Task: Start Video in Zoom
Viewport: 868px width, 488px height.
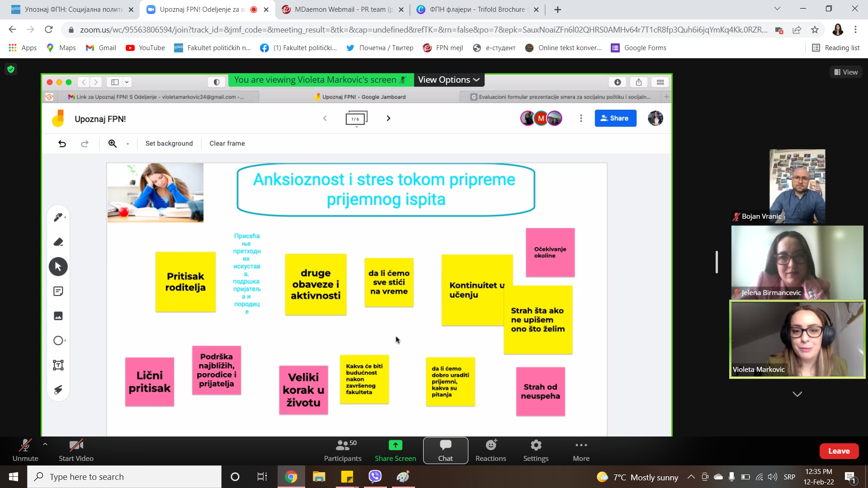Action: [x=76, y=450]
